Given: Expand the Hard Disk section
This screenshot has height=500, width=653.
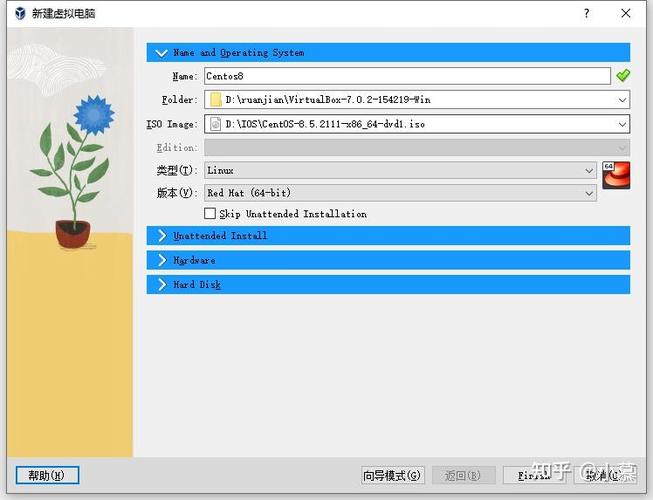Looking at the screenshot, I should 388,285.
